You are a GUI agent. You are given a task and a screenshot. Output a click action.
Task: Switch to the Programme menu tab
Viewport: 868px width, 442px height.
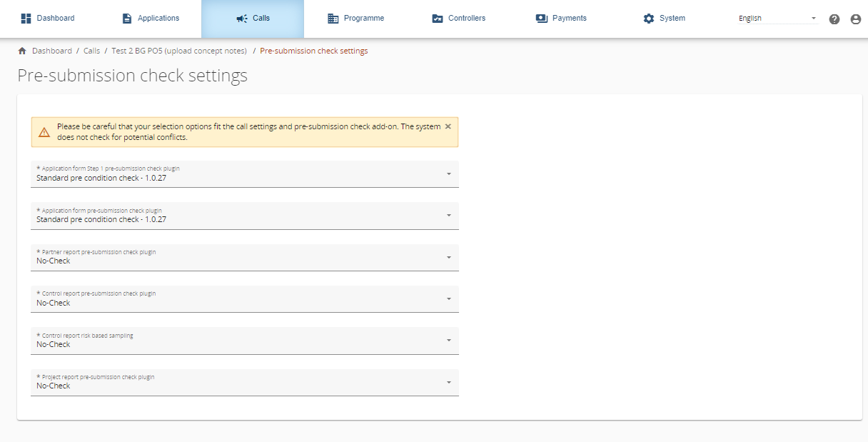click(363, 19)
